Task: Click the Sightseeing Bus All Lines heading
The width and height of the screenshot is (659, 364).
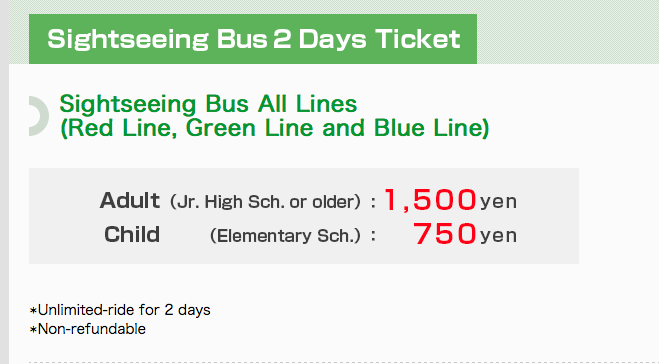Action: pyautogui.click(x=208, y=103)
